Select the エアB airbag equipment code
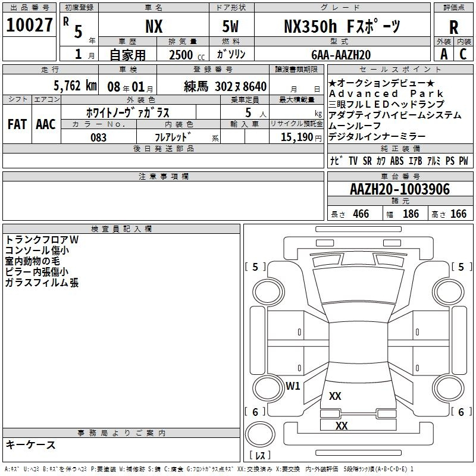Screen dimensions: 476x476 [x=415, y=161]
